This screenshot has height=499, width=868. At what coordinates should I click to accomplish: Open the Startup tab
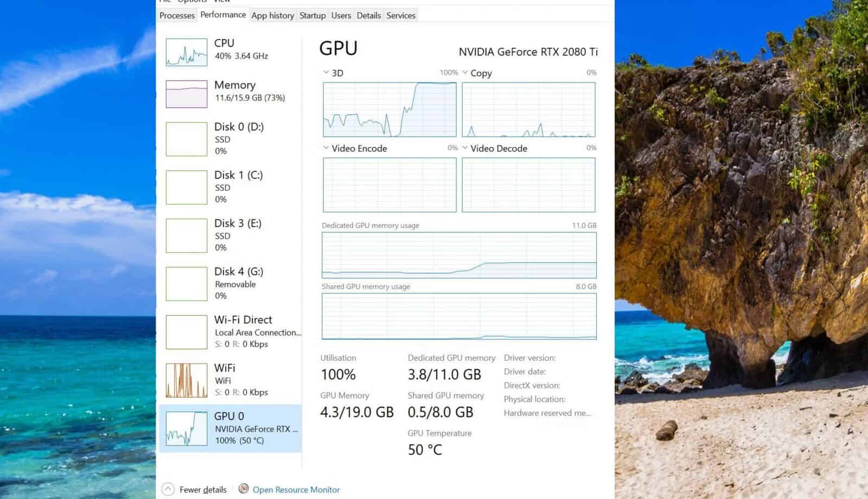coord(312,15)
